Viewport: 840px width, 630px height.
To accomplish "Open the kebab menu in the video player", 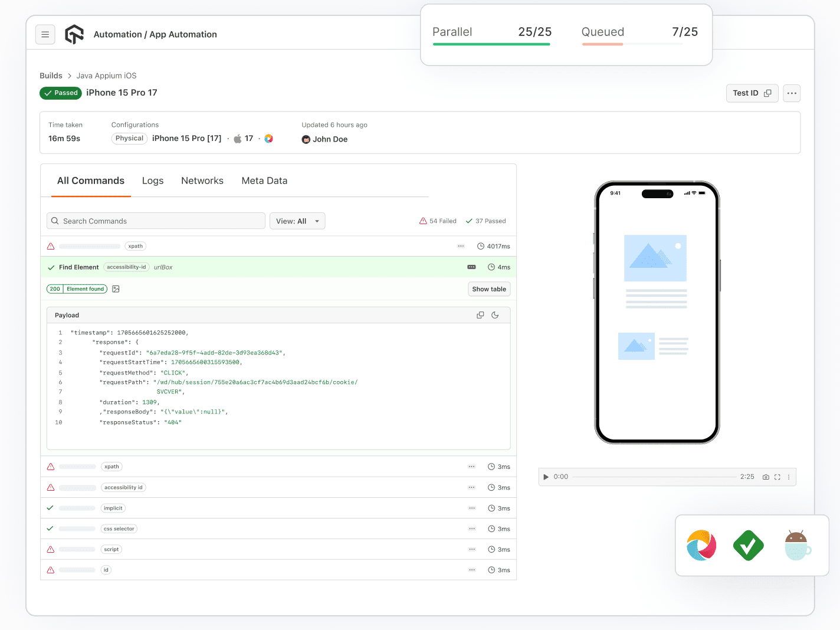I will click(x=789, y=477).
